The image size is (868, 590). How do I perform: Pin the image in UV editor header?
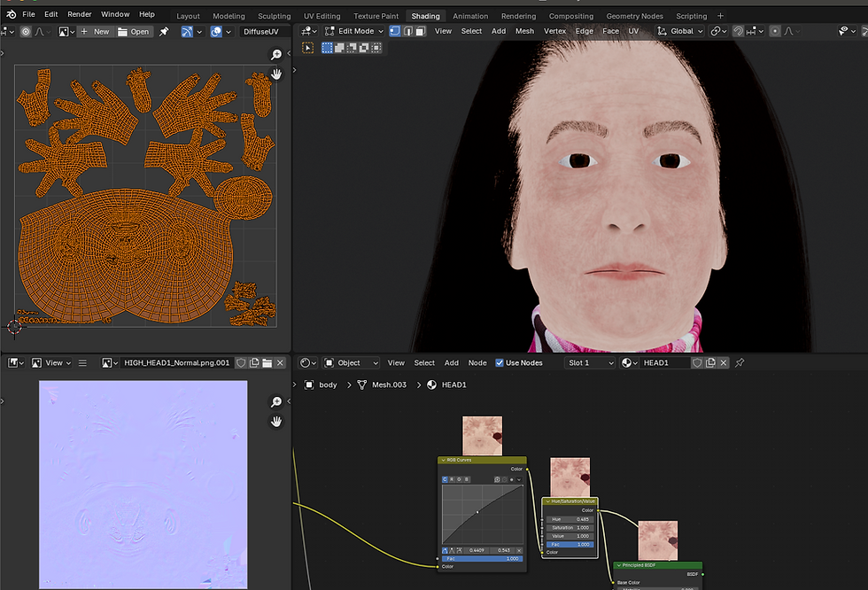tap(164, 32)
